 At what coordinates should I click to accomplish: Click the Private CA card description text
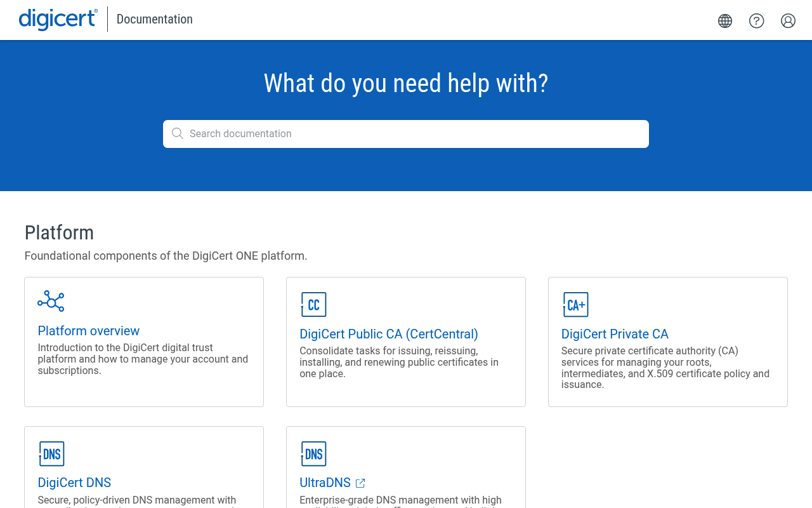[x=665, y=368]
